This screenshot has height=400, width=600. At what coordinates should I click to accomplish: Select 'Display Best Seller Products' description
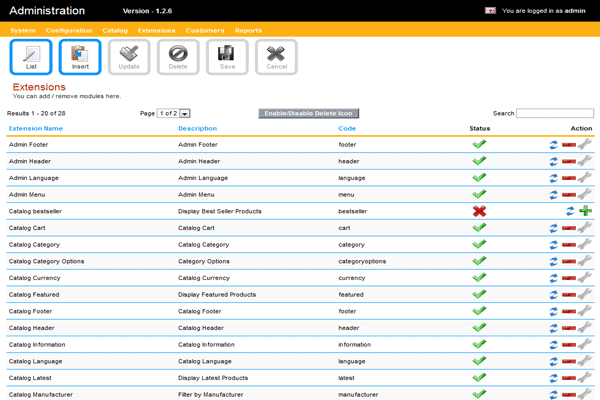click(220, 211)
